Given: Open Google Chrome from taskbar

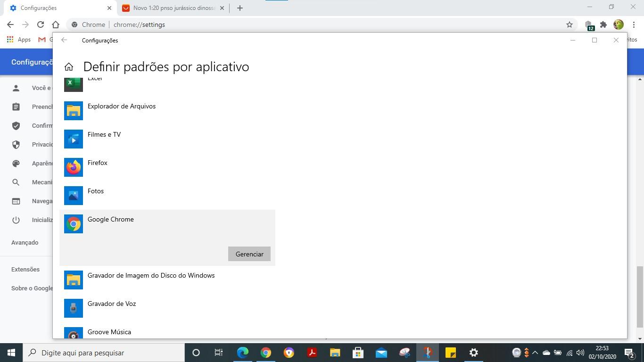Looking at the screenshot, I should click(x=266, y=353).
